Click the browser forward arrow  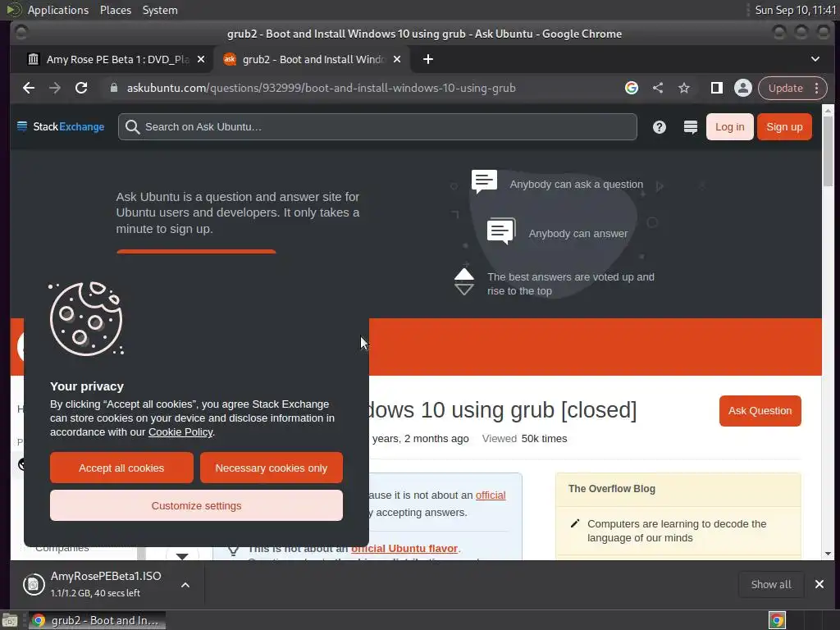click(55, 88)
